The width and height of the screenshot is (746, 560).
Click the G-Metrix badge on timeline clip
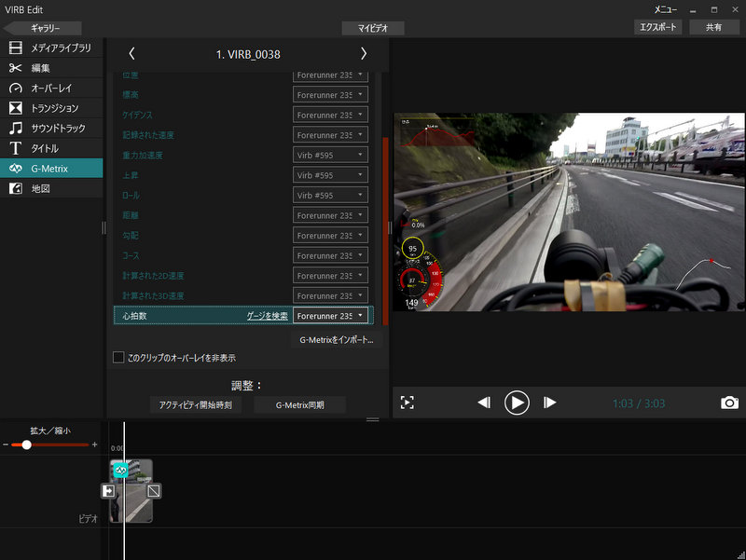pyautogui.click(x=121, y=471)
